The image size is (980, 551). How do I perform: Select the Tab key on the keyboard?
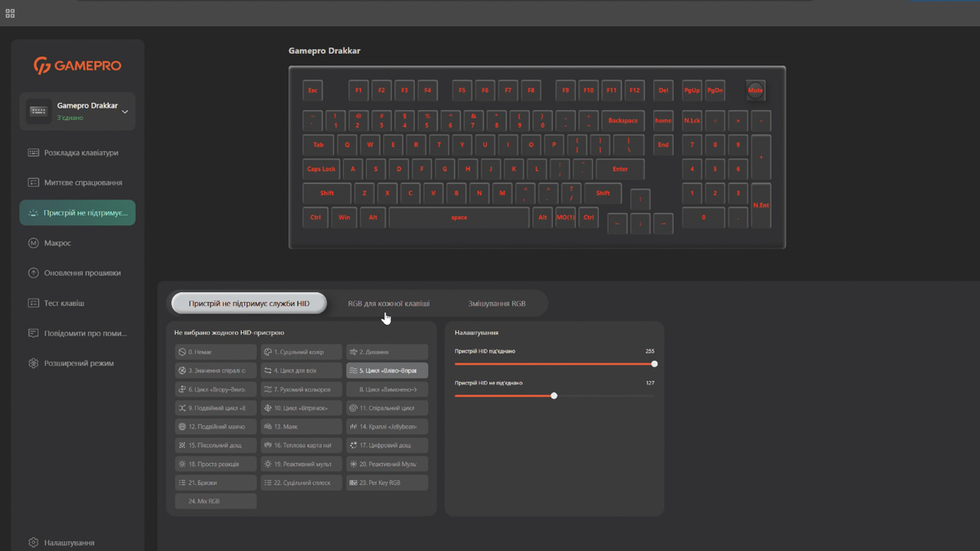pyautogui.click(x=318, y=145)
